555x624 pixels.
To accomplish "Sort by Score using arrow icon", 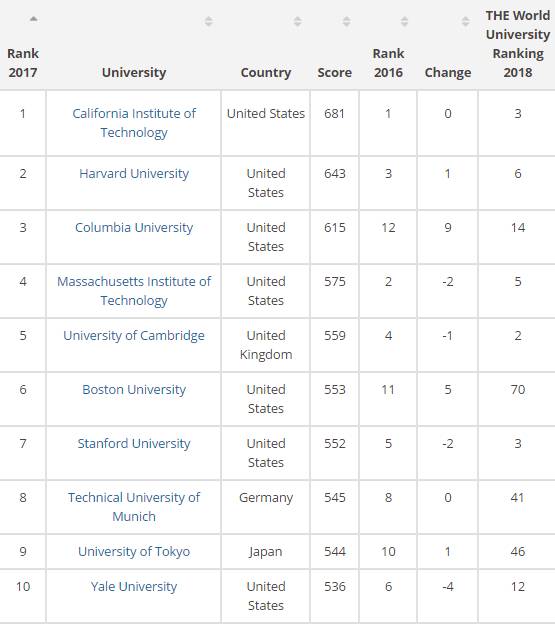I will [347, 21].
